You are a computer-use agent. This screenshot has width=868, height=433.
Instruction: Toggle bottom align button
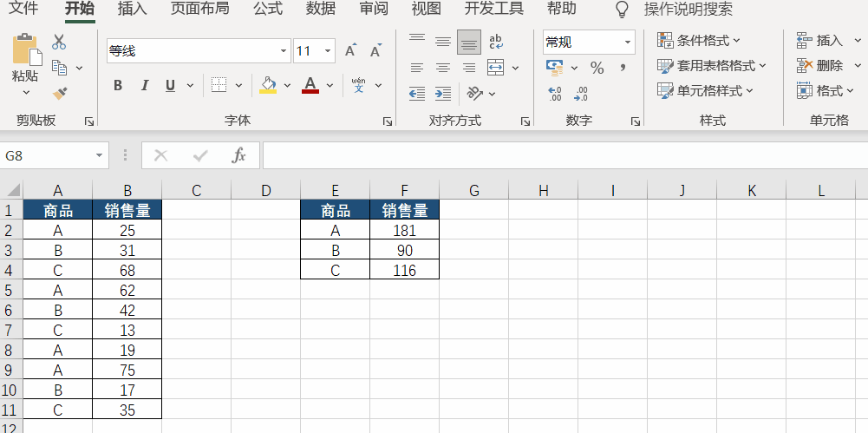469,42
